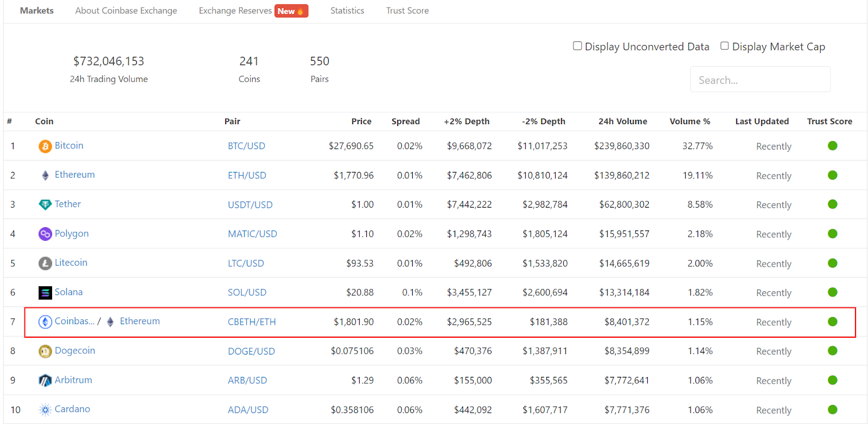The image size is (868, 424).
Task: Click the green trust score dot for Polygon
Action: [833, 234]
